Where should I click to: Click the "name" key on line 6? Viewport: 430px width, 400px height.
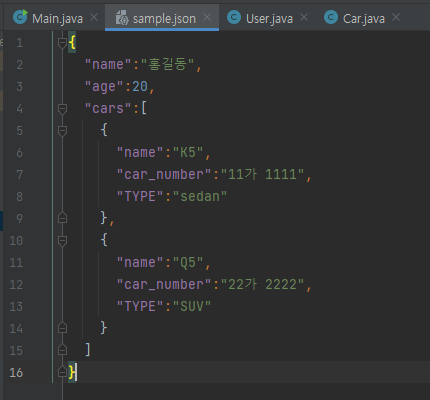tap(140, 152)
